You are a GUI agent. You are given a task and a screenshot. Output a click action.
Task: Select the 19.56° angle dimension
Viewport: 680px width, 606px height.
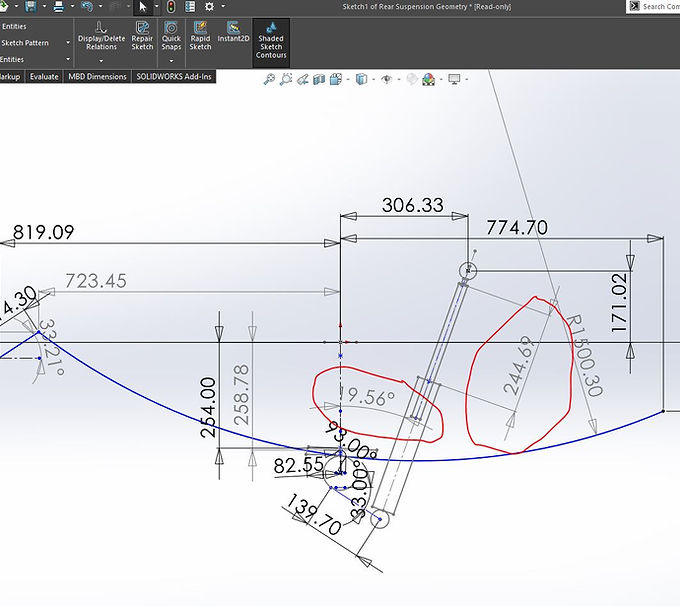367,396
